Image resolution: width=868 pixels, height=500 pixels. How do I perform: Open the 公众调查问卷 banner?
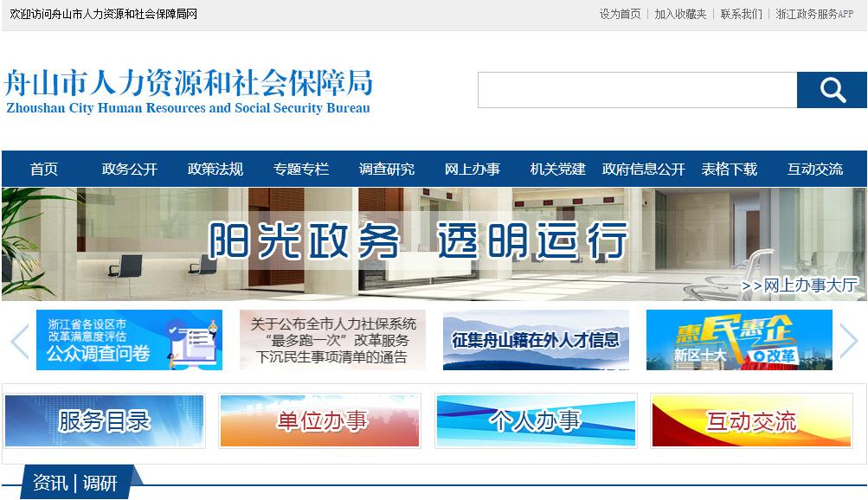pyautogui.click(x=129, y=340)
